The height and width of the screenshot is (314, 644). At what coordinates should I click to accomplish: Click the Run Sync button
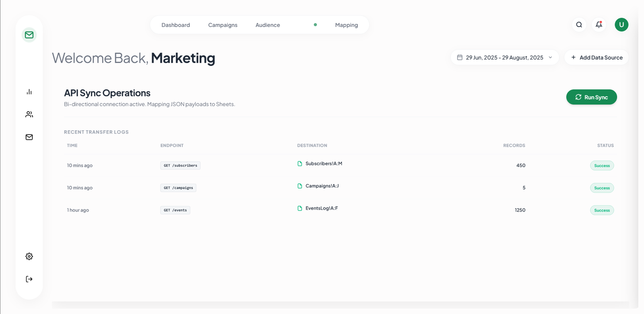592,97
